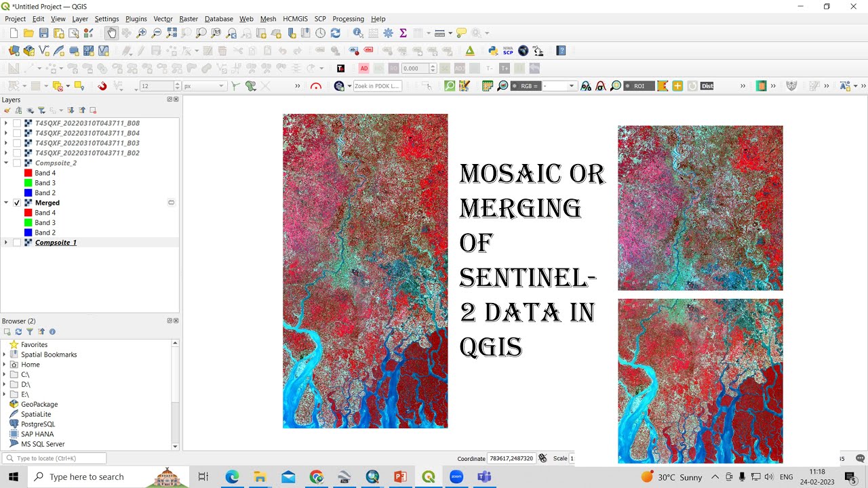Click the Statistical Summary sigma icon
The image size is (868, 488).
coord(403,33)
